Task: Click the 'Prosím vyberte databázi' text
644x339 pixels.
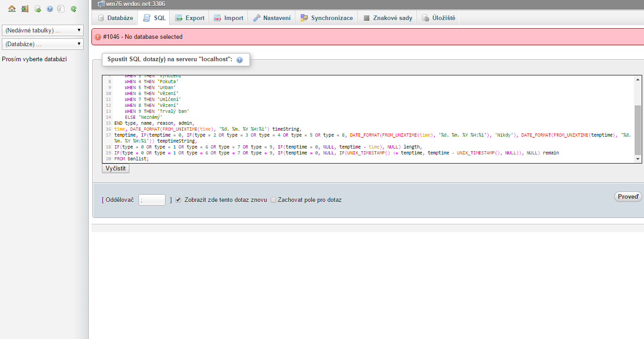Action: tap(35, 59)
